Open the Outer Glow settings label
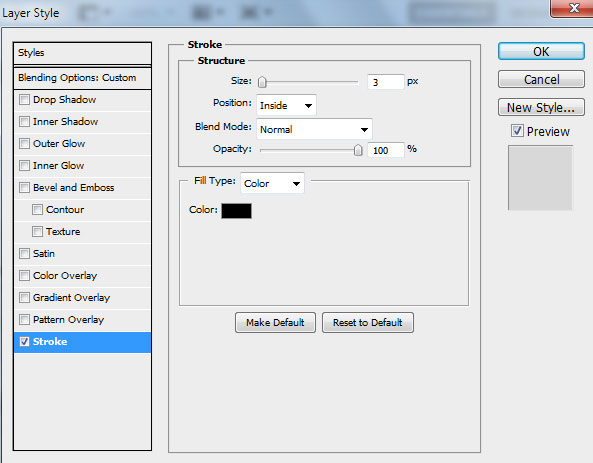 [x=59, y=143]
